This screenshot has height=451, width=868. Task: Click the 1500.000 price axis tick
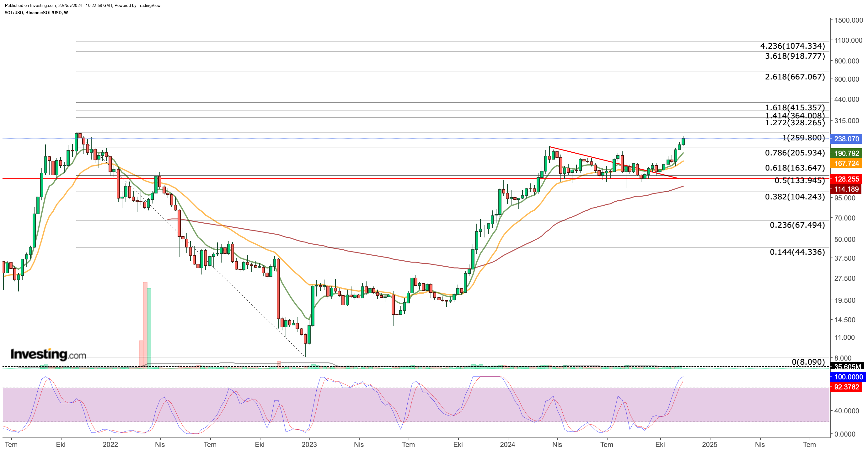click(848, 21)
